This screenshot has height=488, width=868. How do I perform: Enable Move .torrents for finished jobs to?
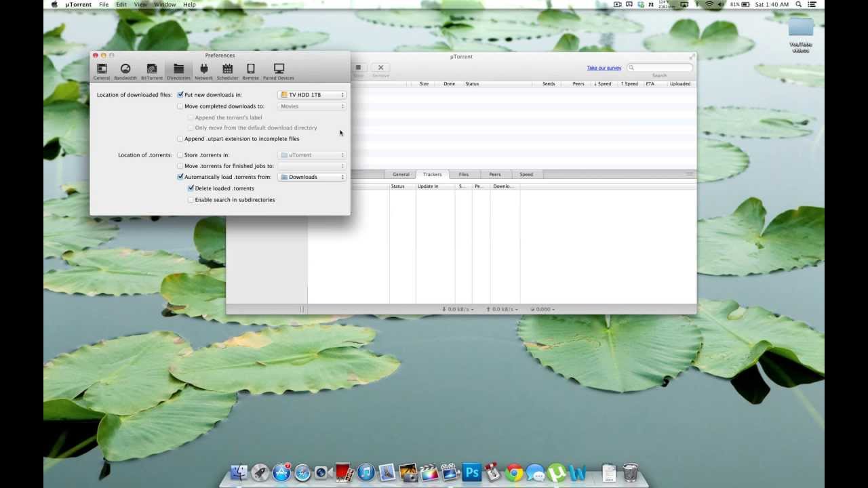point(180,166)
